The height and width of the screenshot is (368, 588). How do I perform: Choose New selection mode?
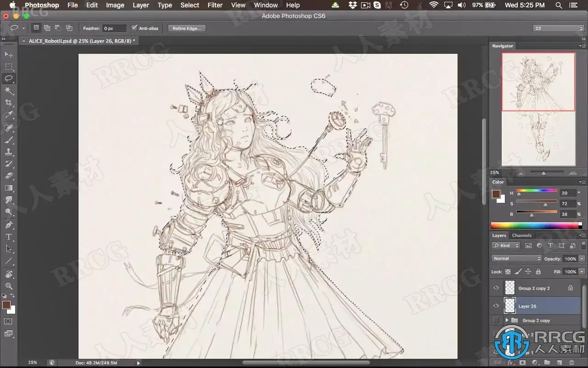click(x=36, y=28)
